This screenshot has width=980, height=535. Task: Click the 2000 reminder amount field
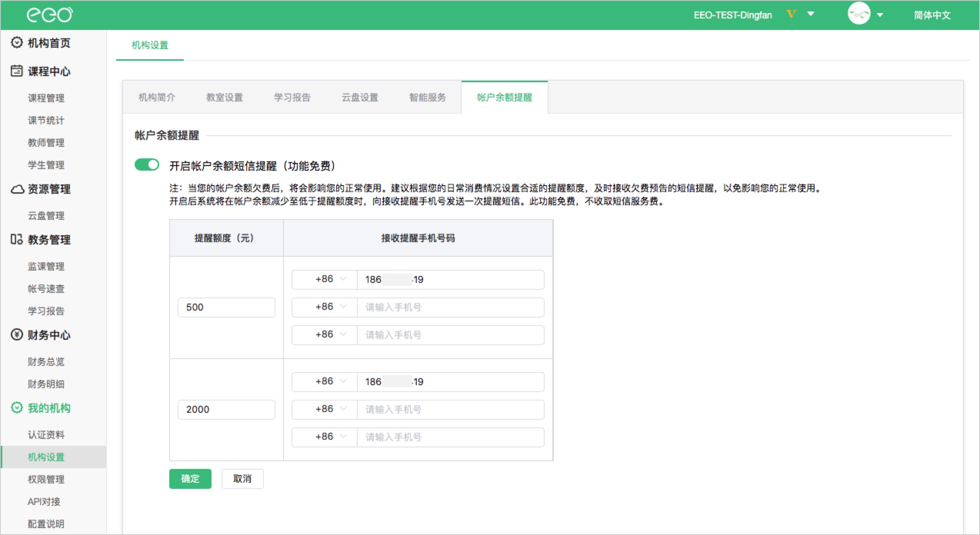(227, 409)
